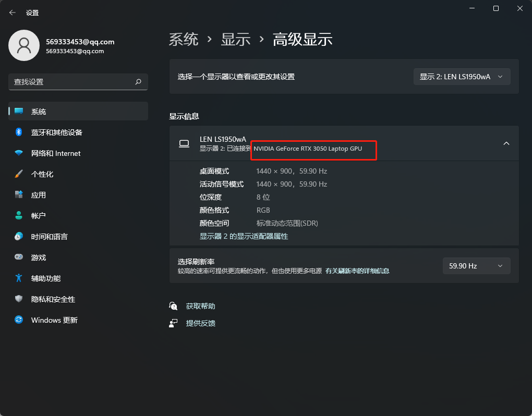Click the 选择刷新率 label
This screenshot has height=416, width=532.
coord(196,262)
